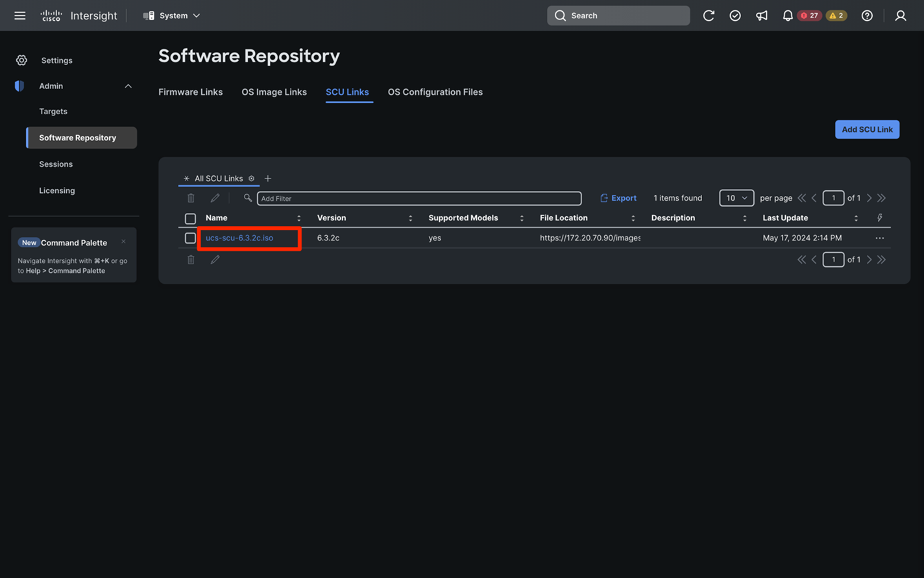The height and width of the screenshot is (578, 924).
Task: Click the bottom edit pencil icon
Action: [x=215, y=260]
